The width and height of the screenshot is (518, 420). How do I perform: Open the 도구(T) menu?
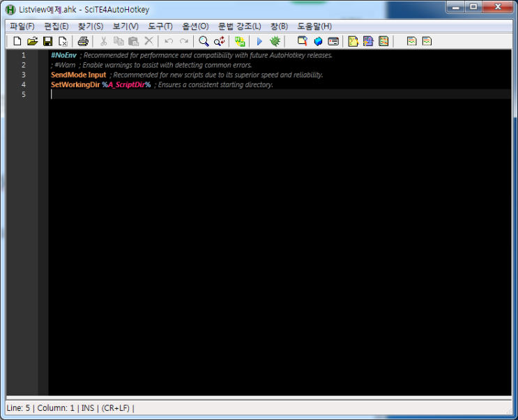(x=160, y=26)
